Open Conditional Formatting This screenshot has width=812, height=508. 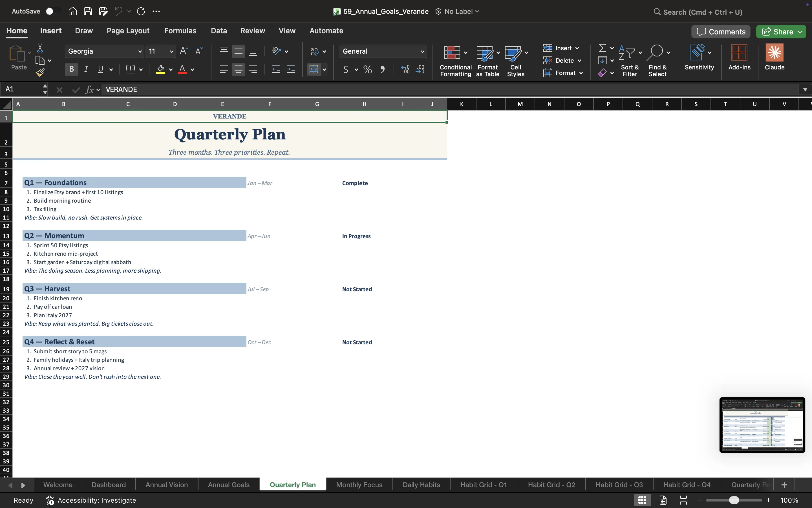coord(455,61)
